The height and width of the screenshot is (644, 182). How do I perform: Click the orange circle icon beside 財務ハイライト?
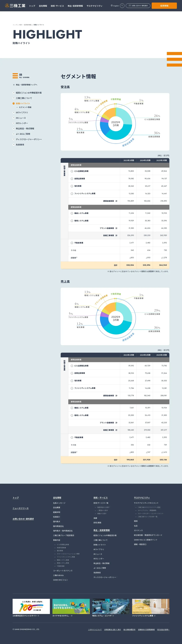point(13,104)
